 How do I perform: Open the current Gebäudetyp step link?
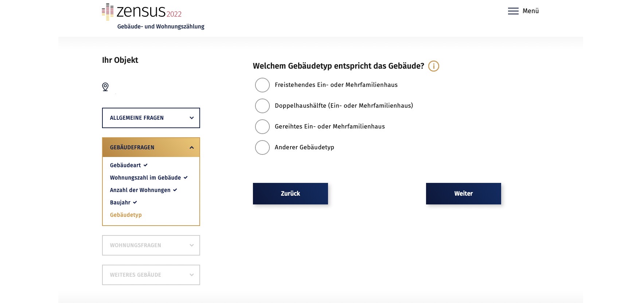pos(126,215)
